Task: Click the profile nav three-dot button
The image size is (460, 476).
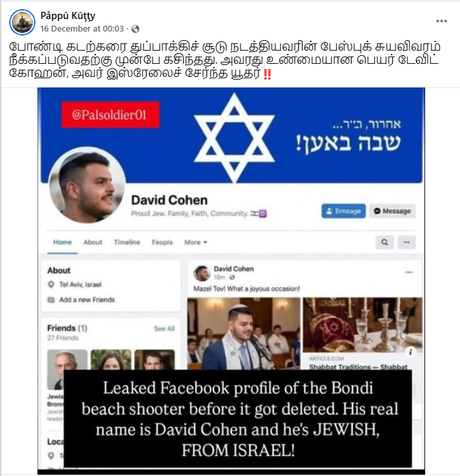Action: tap(407, 242)
